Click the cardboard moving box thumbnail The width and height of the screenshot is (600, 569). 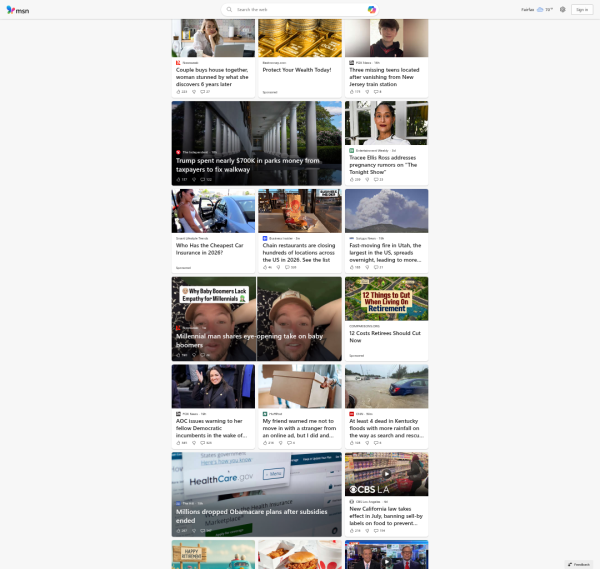point(300,386)
